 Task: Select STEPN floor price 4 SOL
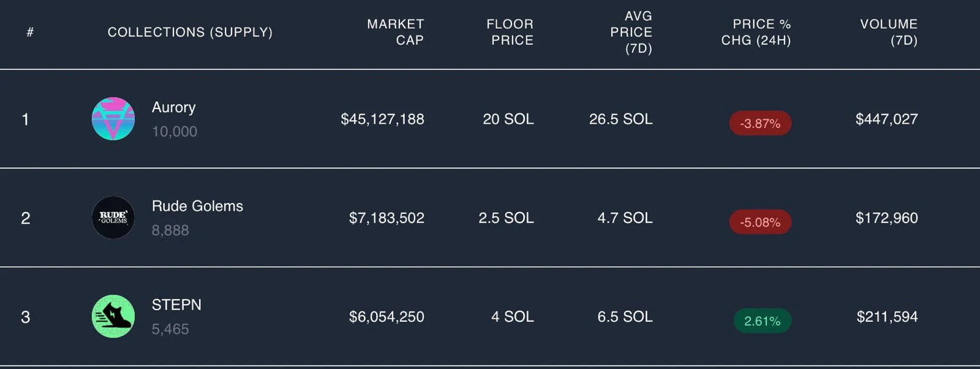[513, 316]
